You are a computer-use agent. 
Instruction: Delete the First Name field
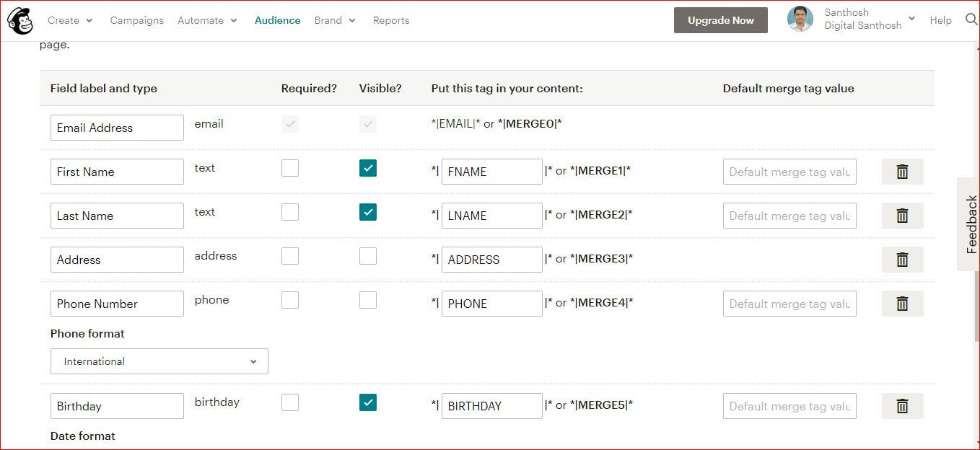[x=902, y=172]
